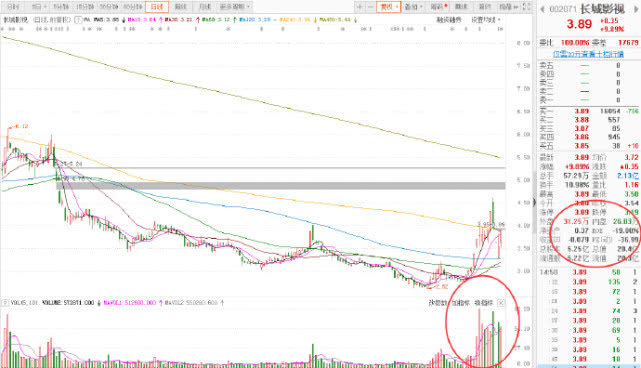Switch to the 周线 weekly tab
This screenshot has height=368, width=641.
pyautogui.click(x=181, y=7)
